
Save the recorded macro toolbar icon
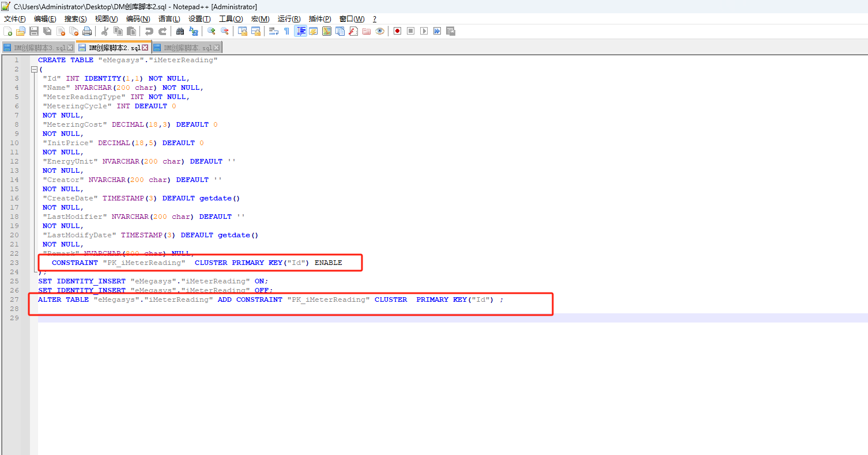click(451, 31)
